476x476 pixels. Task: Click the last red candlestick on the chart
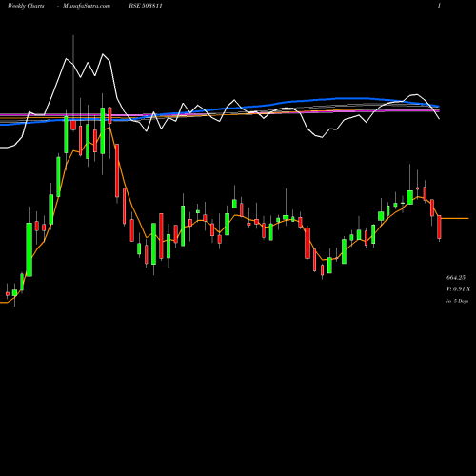pyautogui.click(x=439, y=227)
